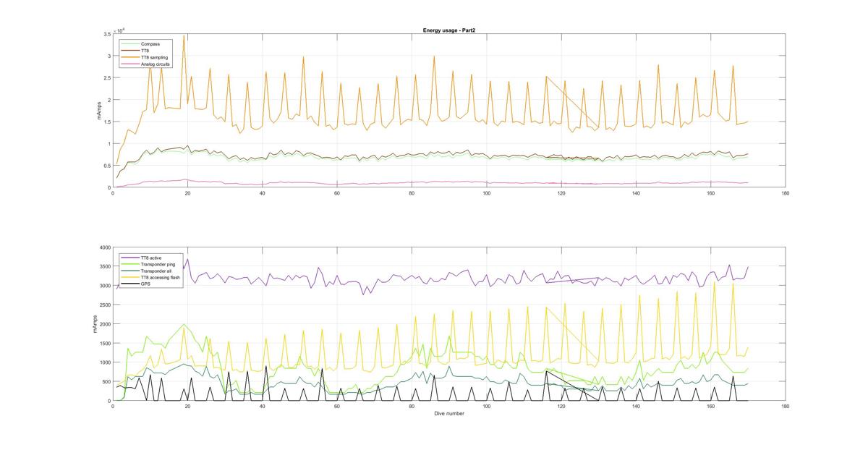Select the 3500 y-axis tick label
Image resolution: width=868 pixels, height=450 pixels.
point(104,266)
